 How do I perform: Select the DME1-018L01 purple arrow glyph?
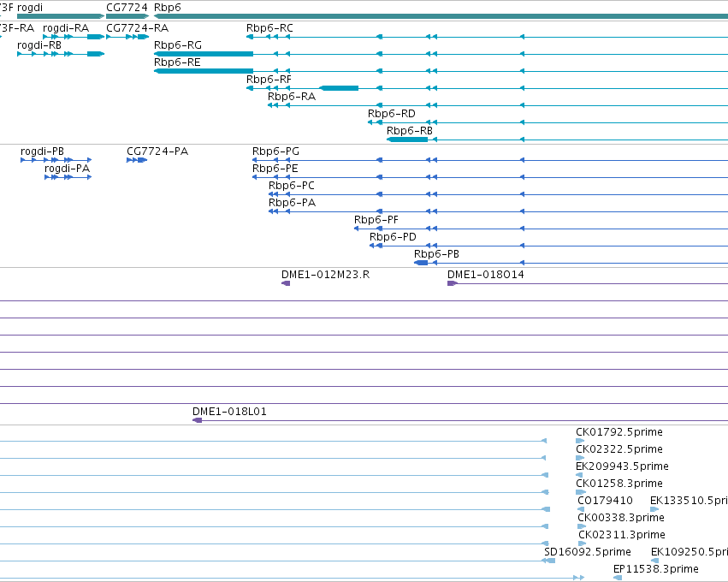pyautogui.click(x=198, y=421)
